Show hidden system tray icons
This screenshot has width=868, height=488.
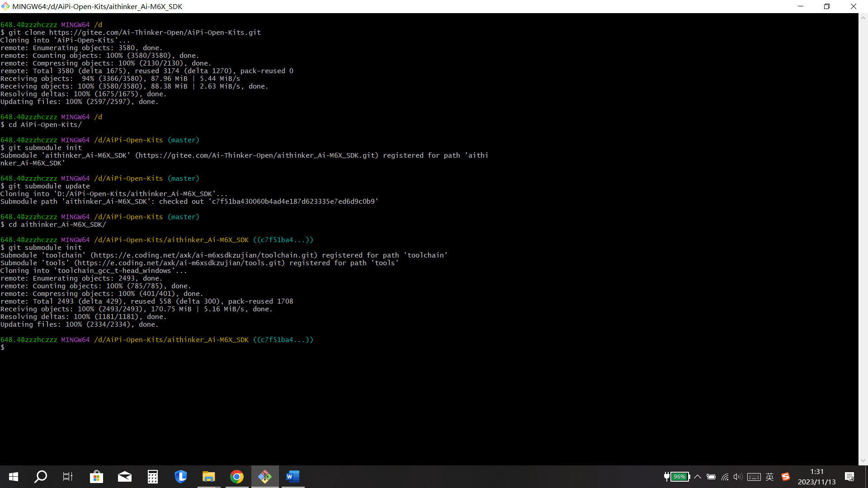(698, 477)
